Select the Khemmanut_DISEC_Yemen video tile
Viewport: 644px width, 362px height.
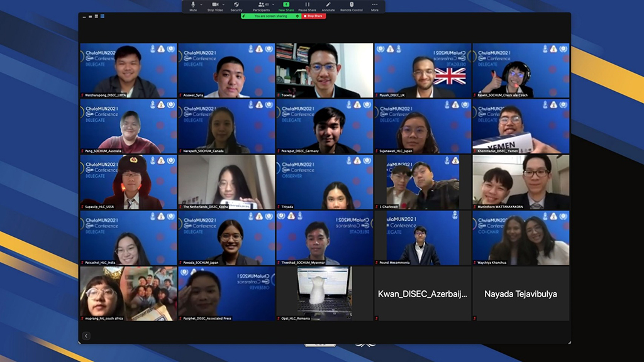[521, 126]
